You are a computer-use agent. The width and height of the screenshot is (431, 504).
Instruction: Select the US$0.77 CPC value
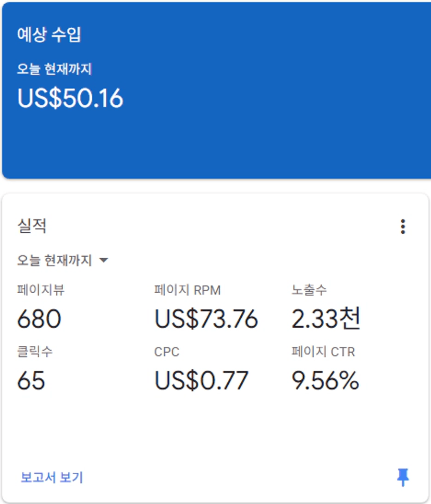click(201, 381)
